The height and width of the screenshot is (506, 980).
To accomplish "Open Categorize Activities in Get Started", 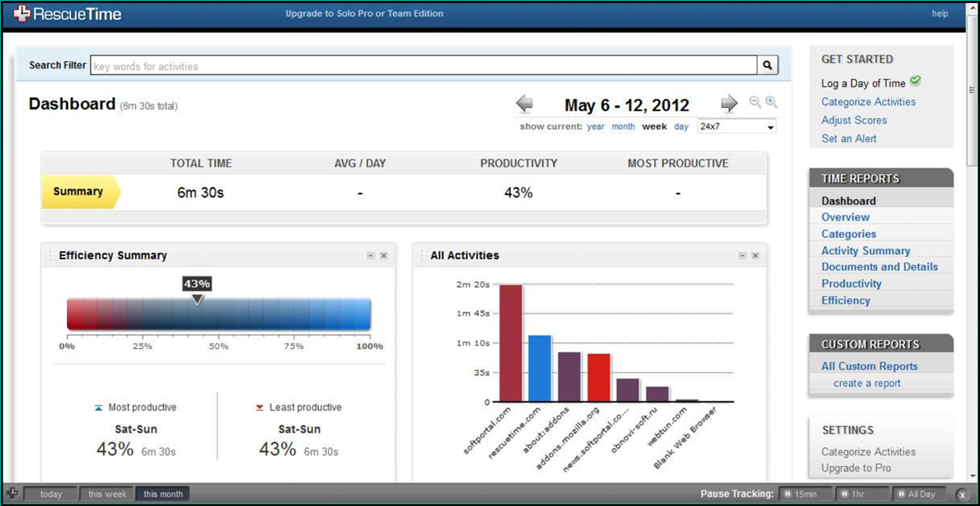I will click(x=868, y=102).
